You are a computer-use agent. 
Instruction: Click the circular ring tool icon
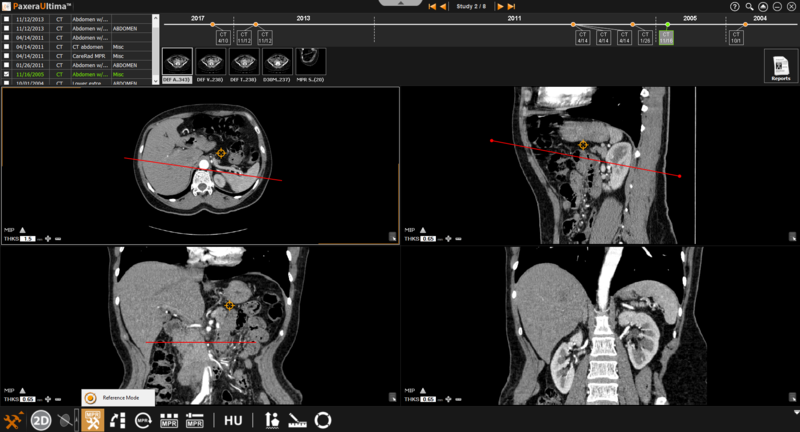(x=323, y=420)
